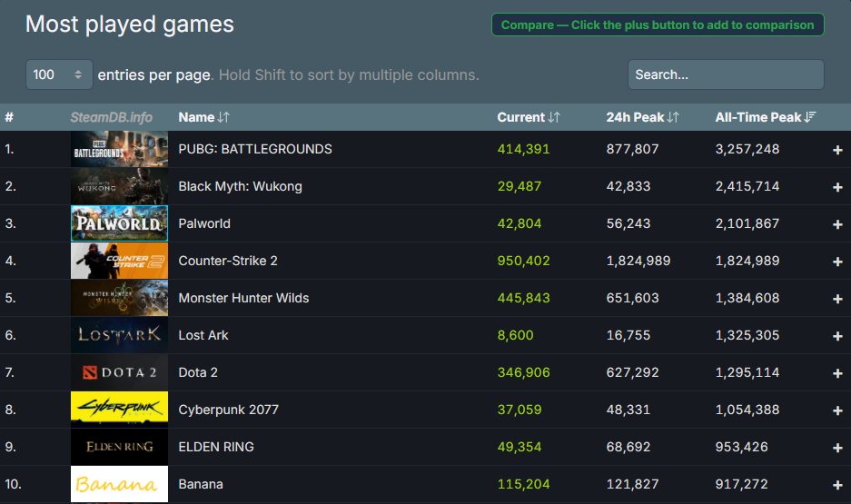Open the Counter-Strike 2 thumbnail

tap(119, 261)
